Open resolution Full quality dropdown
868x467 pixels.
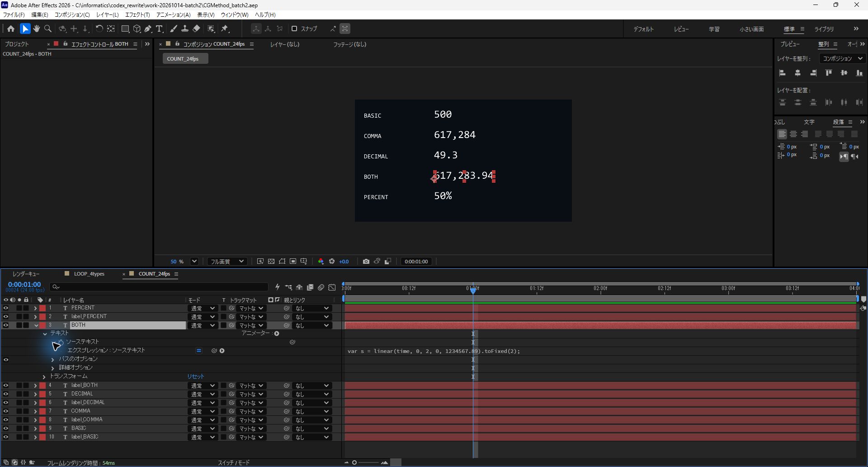click(x=227, y=262)
